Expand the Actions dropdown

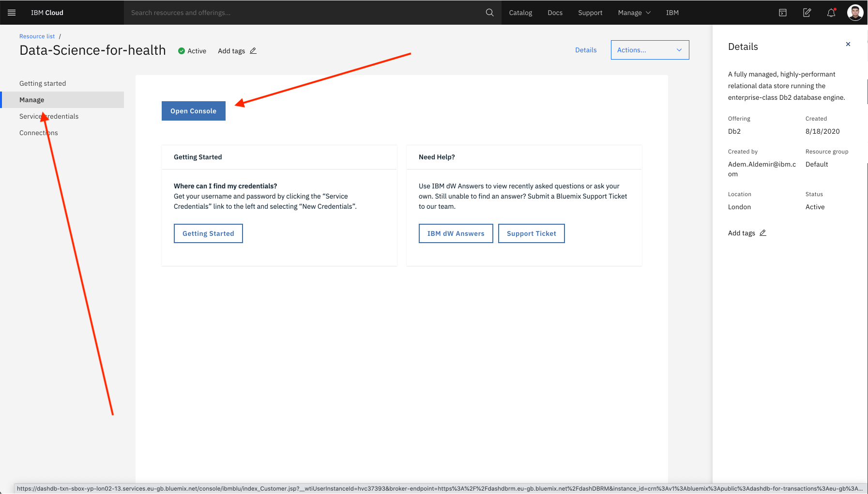point(650,50)
